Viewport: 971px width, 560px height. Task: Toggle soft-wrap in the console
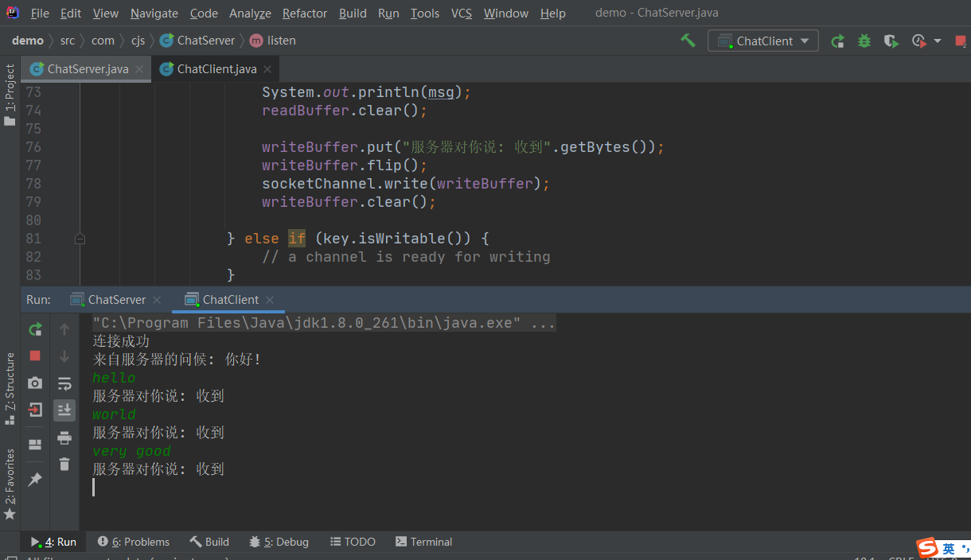tap(64, 383)
